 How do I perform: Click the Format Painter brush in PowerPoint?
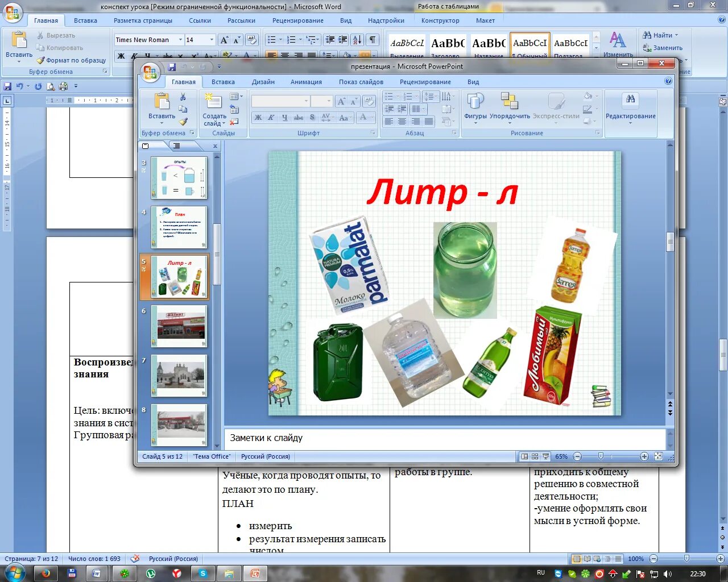tap(183, 121)
